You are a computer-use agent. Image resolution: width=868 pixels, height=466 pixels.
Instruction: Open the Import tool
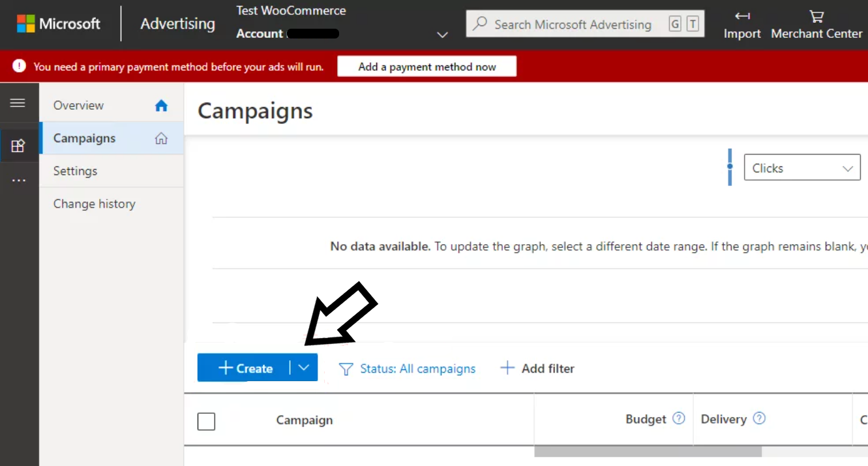tap(742, 24)
